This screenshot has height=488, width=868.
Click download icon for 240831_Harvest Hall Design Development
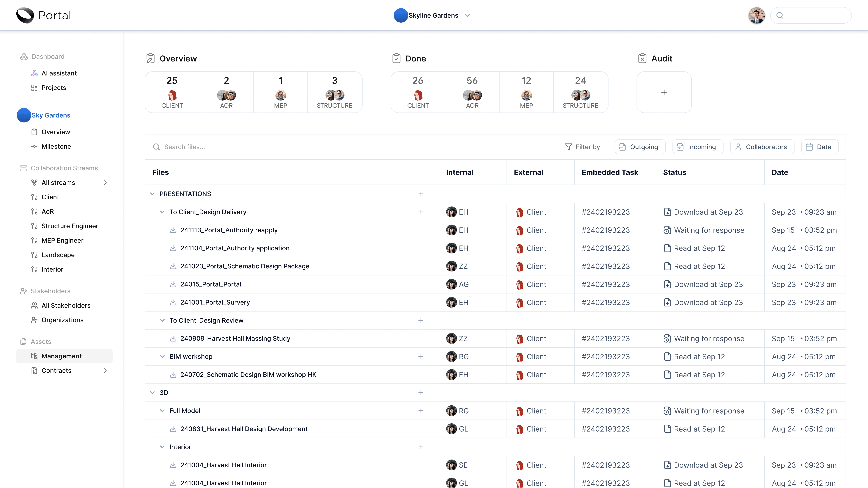pos(173,429)
